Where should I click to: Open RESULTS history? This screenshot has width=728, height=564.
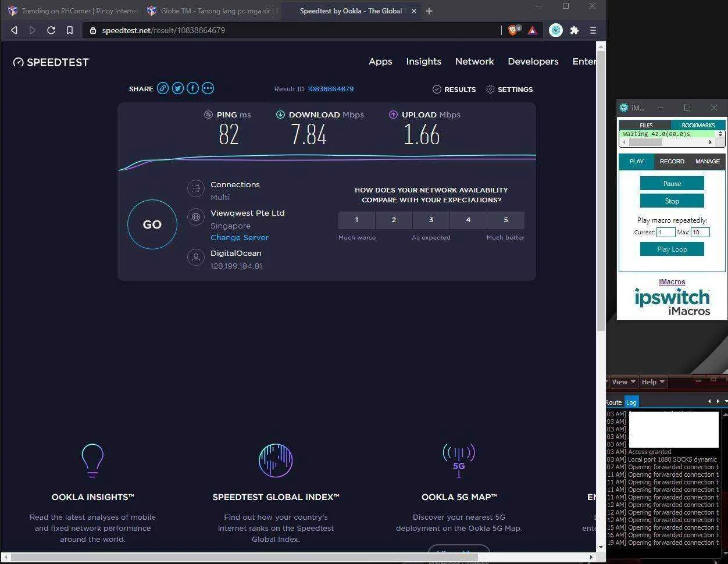(454, 90)
